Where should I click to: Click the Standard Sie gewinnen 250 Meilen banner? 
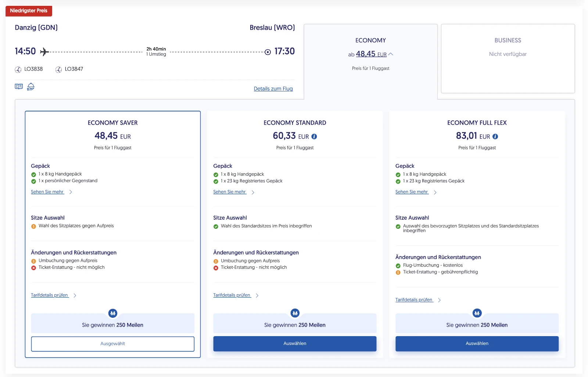tap(295, 323)
